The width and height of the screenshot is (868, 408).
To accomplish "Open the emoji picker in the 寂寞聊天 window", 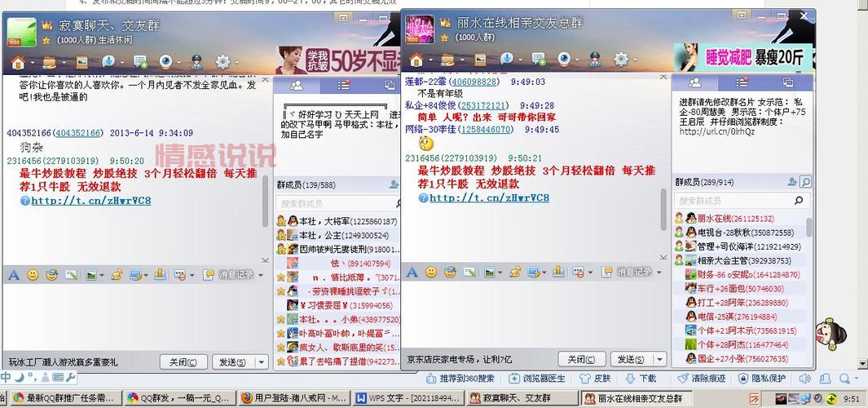I will pyautogui.click(x=33, y=275).
